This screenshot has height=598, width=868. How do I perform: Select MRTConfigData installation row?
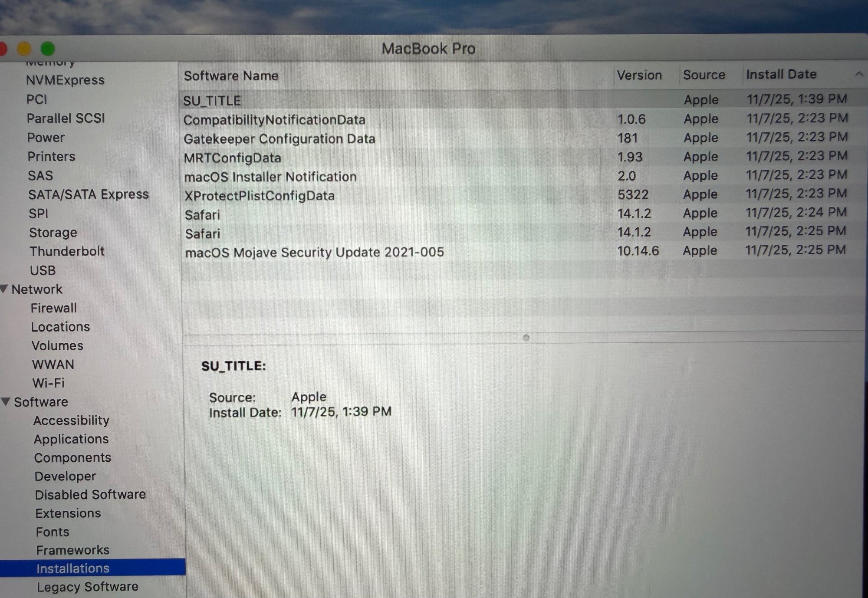[x=232, y=158]
